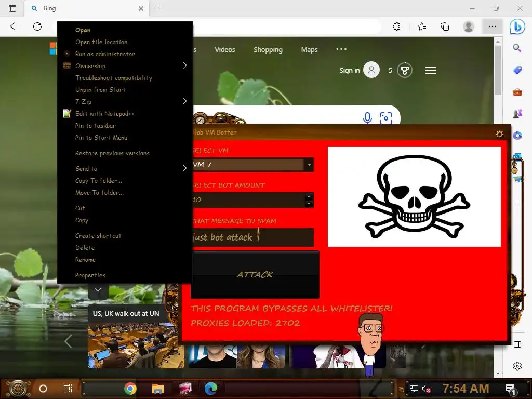
Task: Collapse the Bing news carousel chevron
Action: tap(98, 290)
